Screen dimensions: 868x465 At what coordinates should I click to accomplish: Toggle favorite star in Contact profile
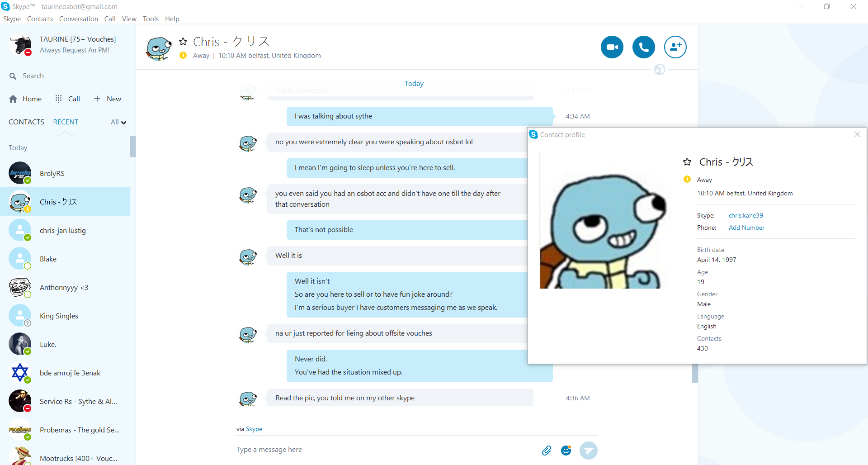click(x=687, y=162)
